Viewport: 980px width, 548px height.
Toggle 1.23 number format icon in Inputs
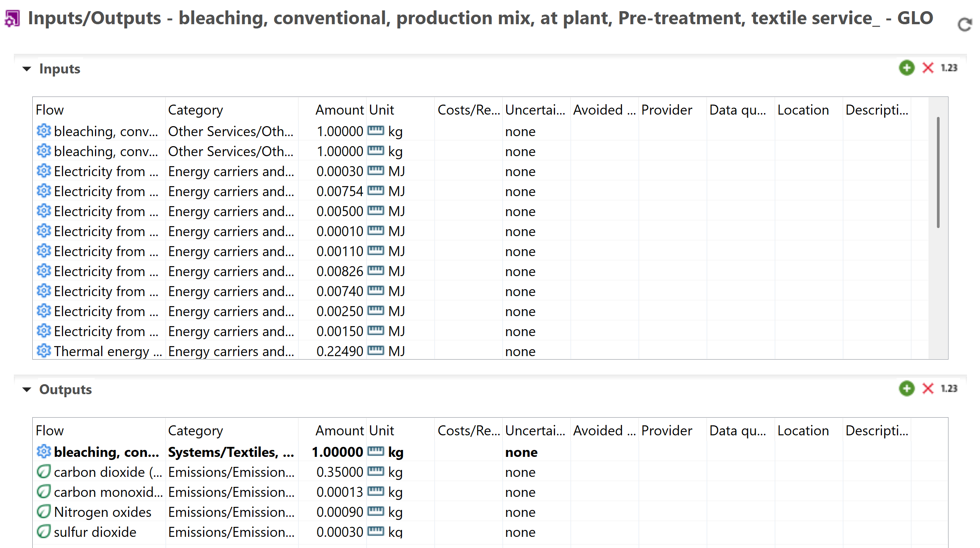[x=948, y=68]
